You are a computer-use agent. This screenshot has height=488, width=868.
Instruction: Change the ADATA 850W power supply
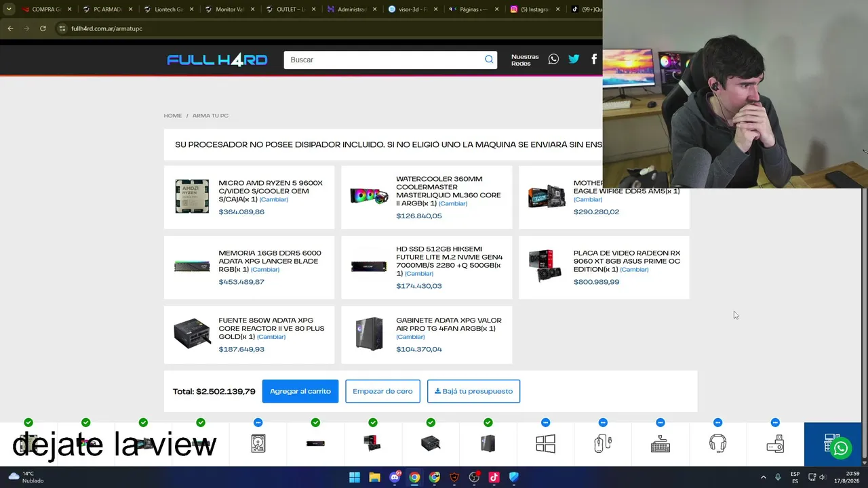(271, 337)
